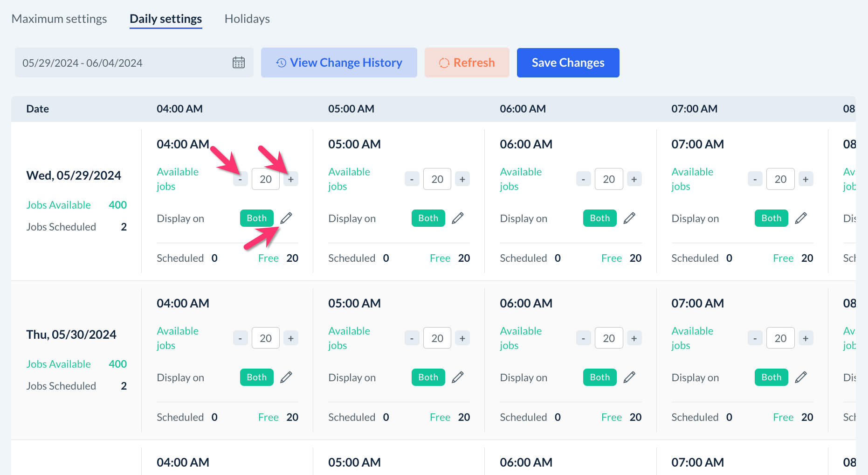868x475 pixels.
Task: Edit Display on for Wed 04:00 AM
Action: 286,218
